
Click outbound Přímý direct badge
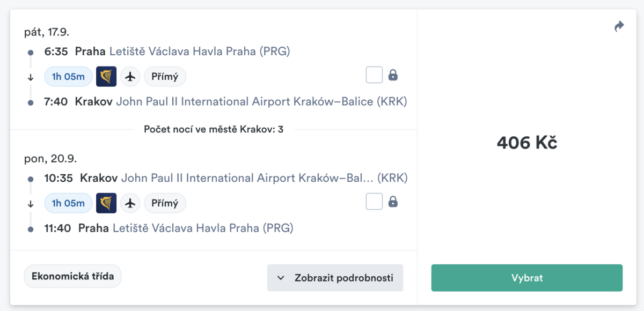(x=165, y=77)
